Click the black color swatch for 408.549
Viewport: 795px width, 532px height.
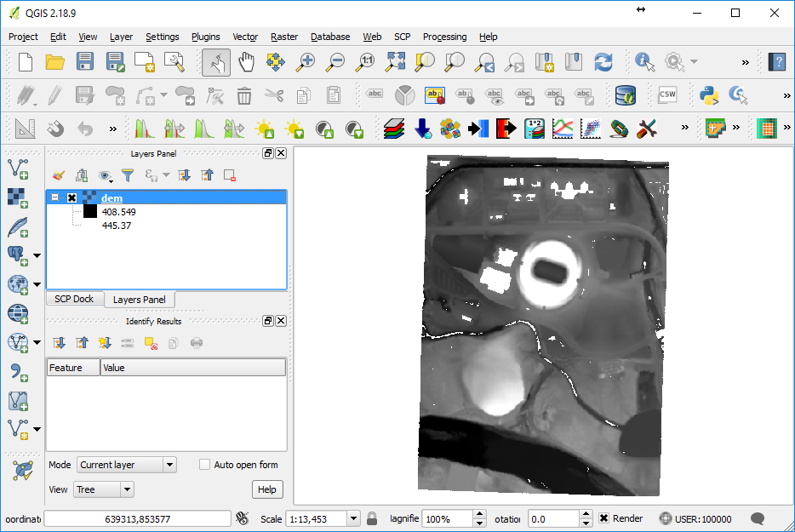click(x=89, y=210)
